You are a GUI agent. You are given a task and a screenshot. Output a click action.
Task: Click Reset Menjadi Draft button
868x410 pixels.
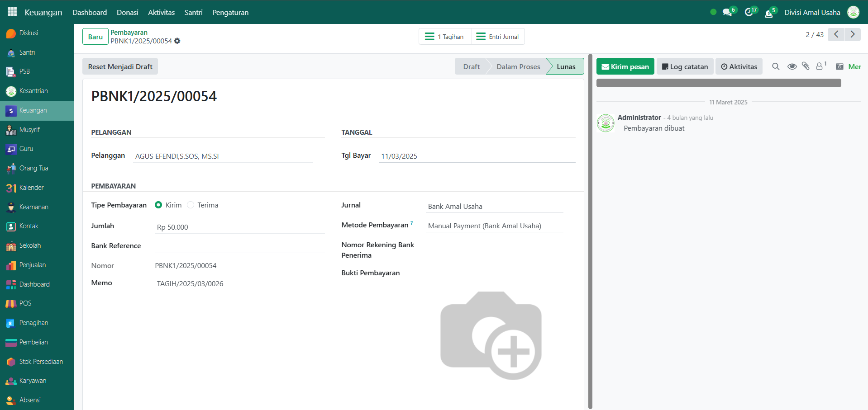pos(120,66)
